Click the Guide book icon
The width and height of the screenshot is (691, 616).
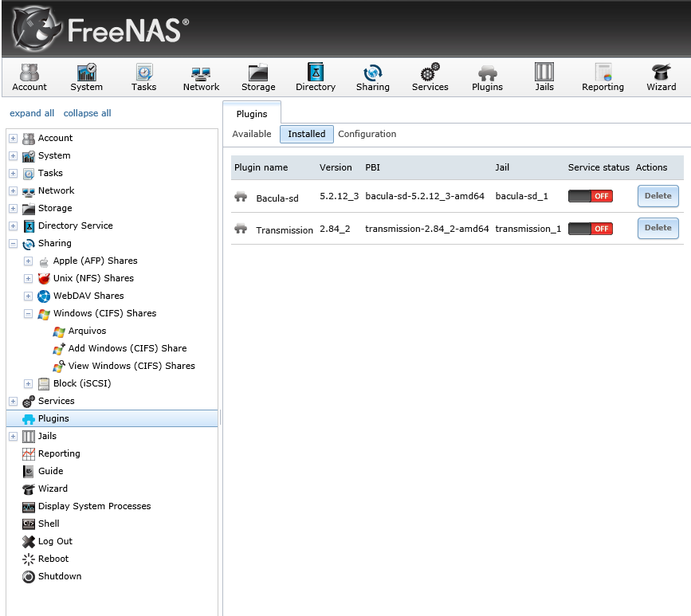(x=29, y=471)
